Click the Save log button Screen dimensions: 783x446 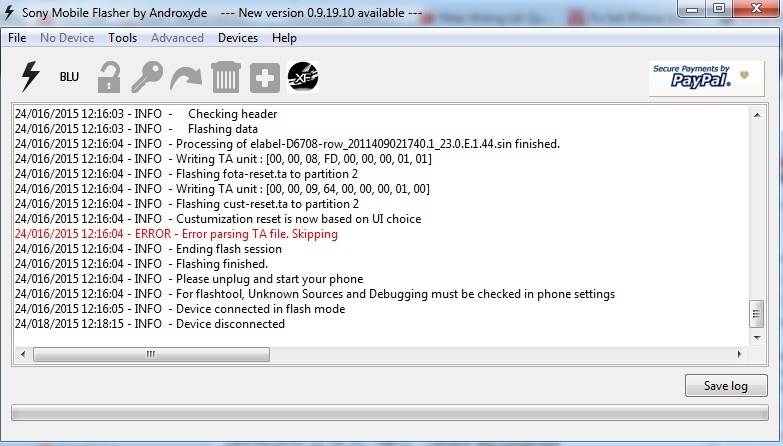click(x=726, y=386)
